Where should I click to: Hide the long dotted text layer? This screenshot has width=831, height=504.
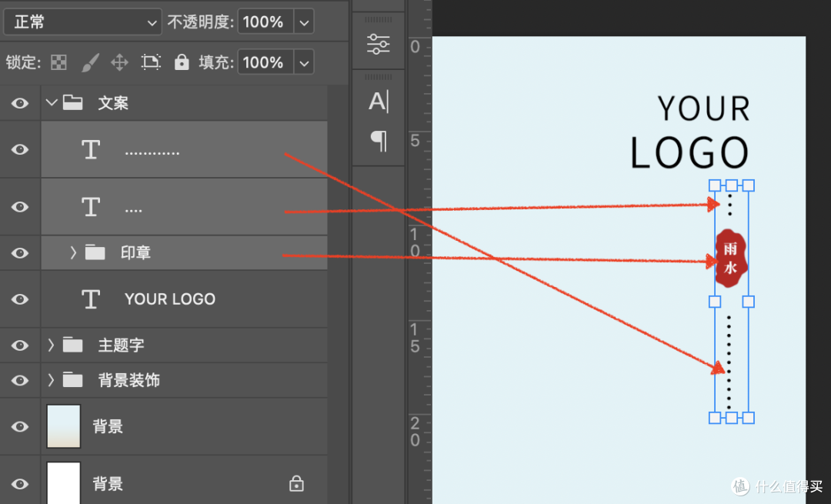coord(20,149)
